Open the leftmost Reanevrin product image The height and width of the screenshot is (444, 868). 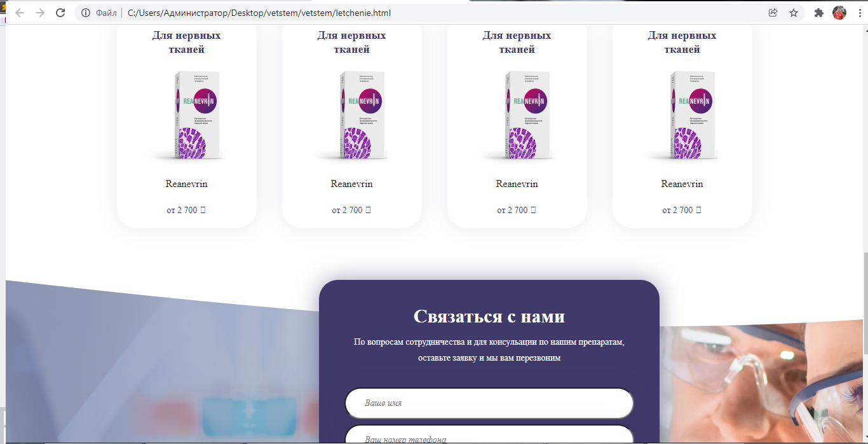[186, 115]
